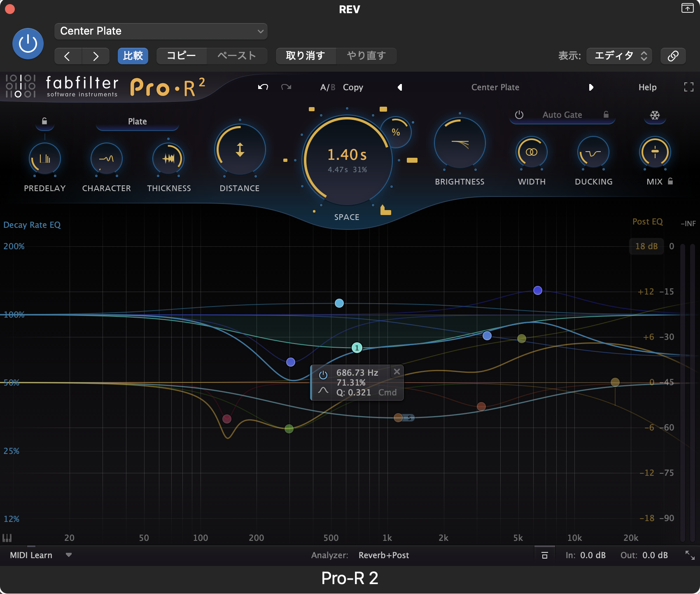
Task: Click the sidechain link icon
Action: point(673,56)
